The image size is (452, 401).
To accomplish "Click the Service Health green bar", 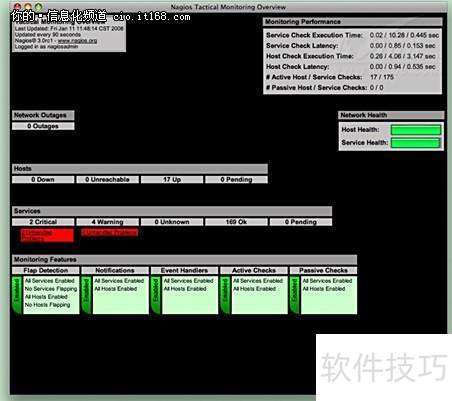I will (416, 143).
